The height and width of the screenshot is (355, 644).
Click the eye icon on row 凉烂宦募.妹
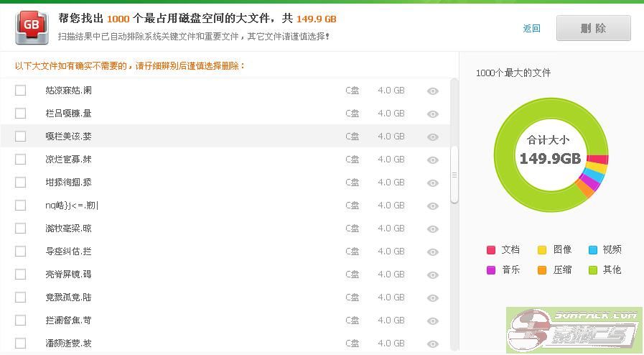point(433,160)
